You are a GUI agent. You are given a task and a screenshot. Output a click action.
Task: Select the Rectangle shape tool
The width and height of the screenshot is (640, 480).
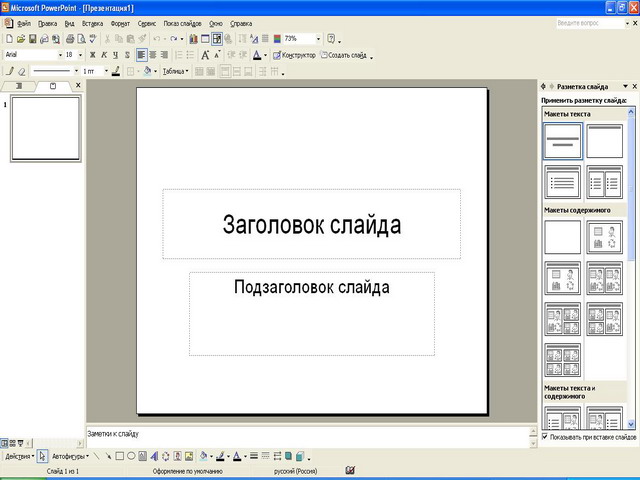pos(120,456)
